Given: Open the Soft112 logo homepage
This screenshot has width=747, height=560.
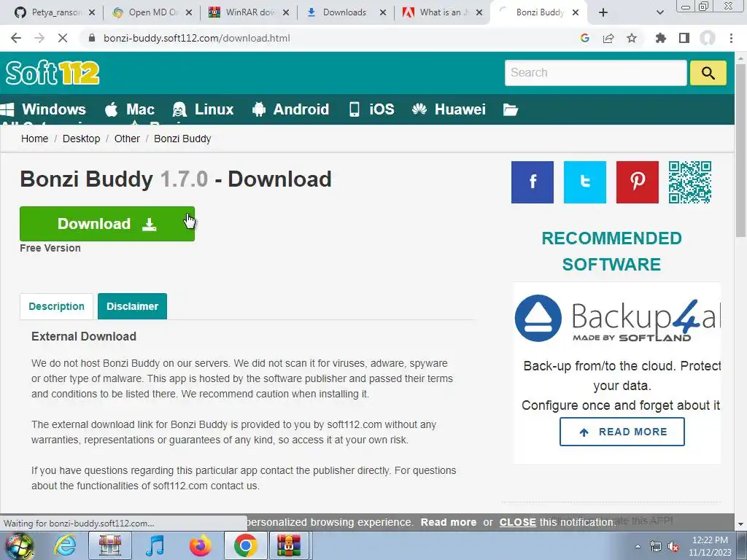Looking at the screenshot, I should [53, 73].
